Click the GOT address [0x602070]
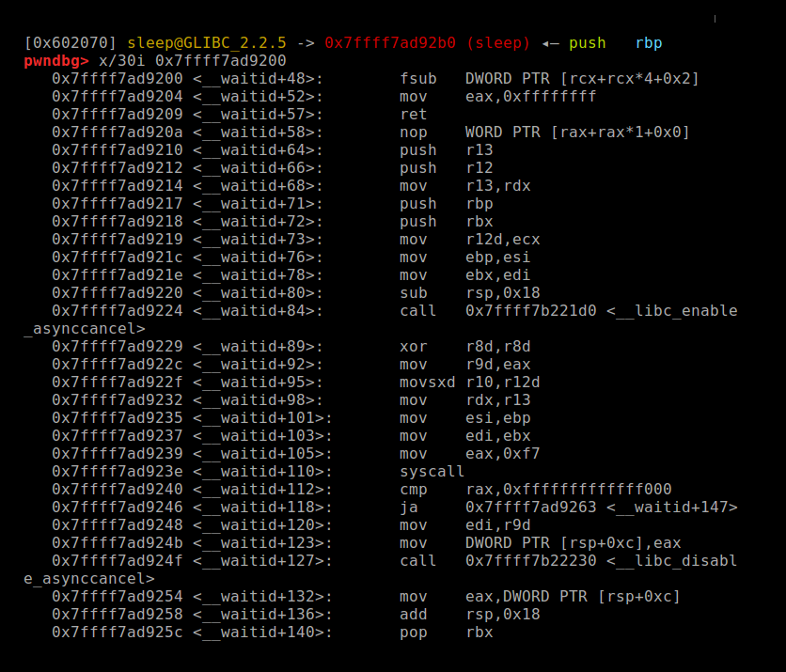The height and width of the screenshot is (672, 786). 71,43
